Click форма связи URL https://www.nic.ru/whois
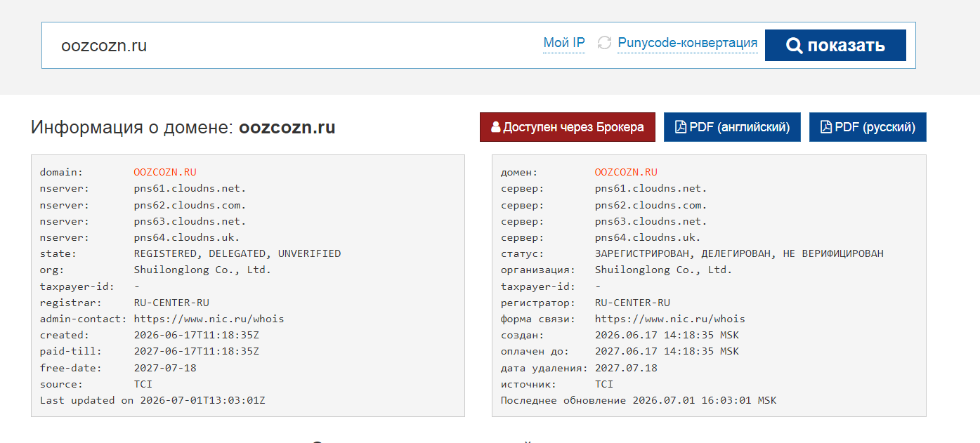 point(669,319)
